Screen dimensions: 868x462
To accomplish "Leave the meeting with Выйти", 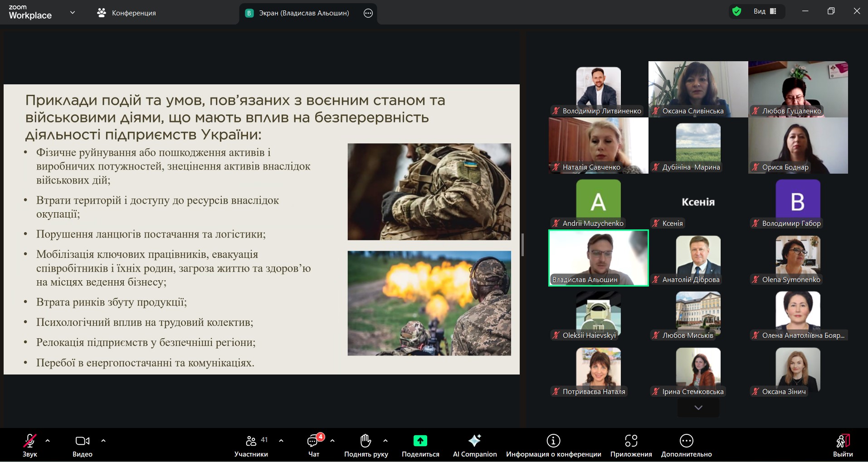I will pyautogui.click(x=843, y=445).
